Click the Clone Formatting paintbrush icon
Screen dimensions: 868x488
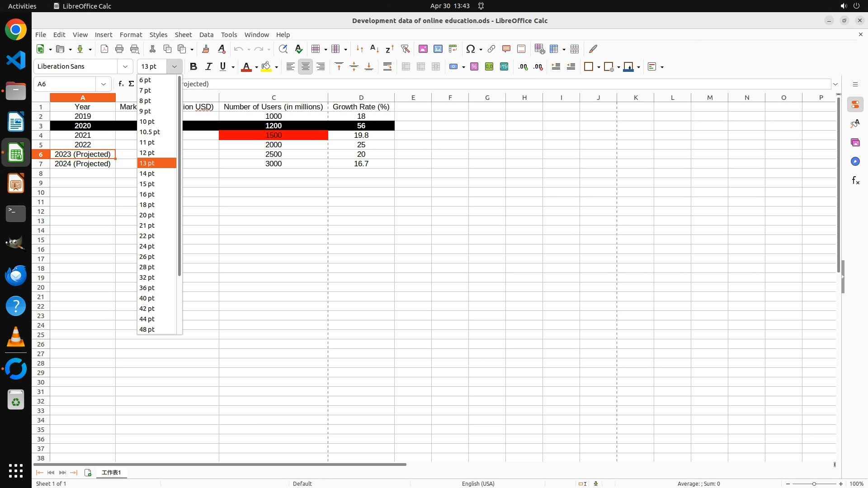point(206,49)
